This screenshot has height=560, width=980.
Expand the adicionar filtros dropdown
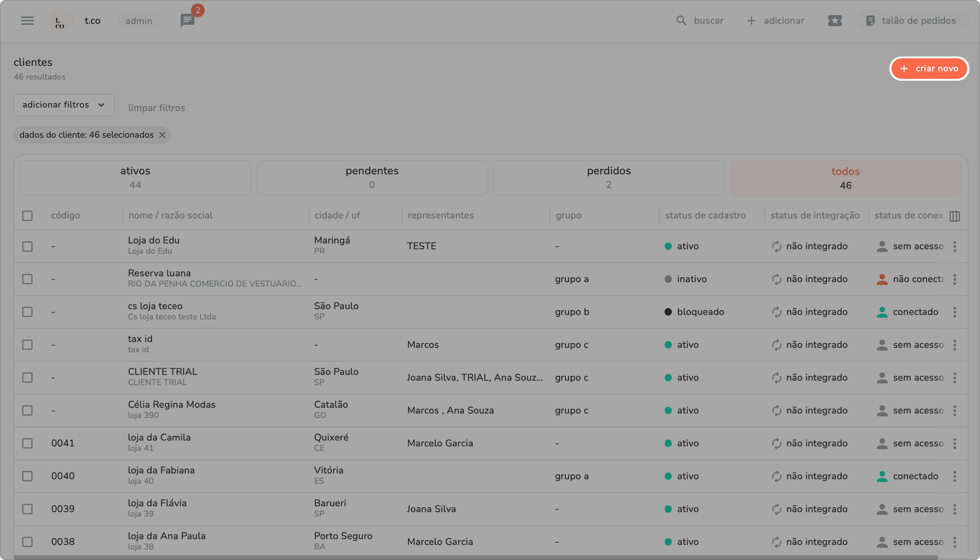coord(64,105)
